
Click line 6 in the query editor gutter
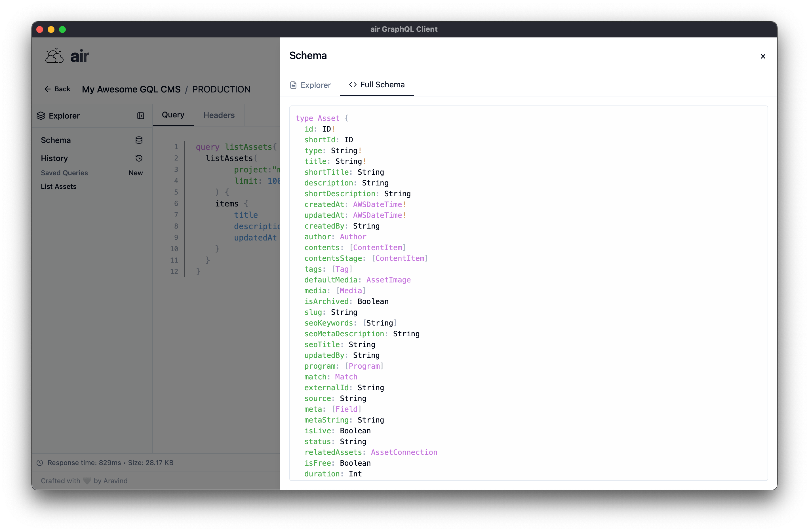click(x=176, y=203)
